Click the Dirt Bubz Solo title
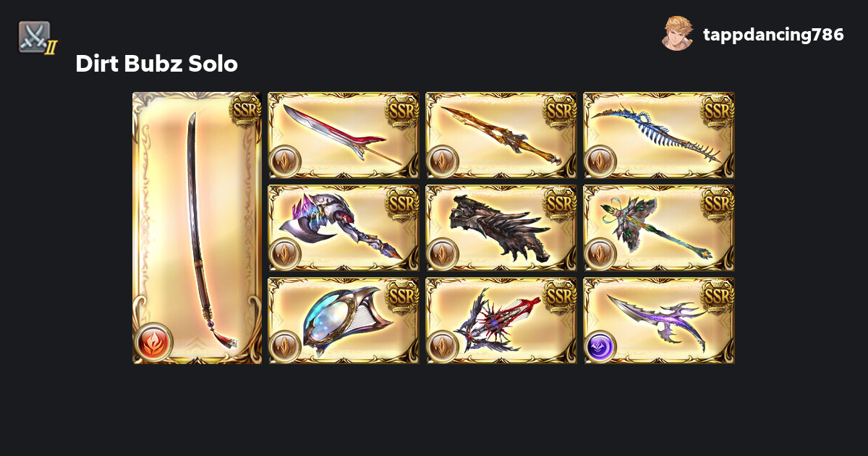 [x=157, y=64]
